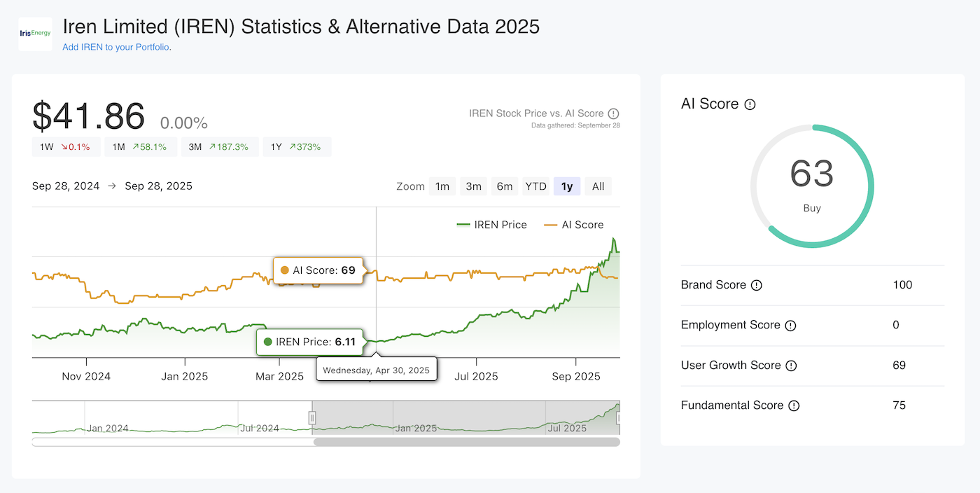Set chart zoom to 3m

point(474,186)
